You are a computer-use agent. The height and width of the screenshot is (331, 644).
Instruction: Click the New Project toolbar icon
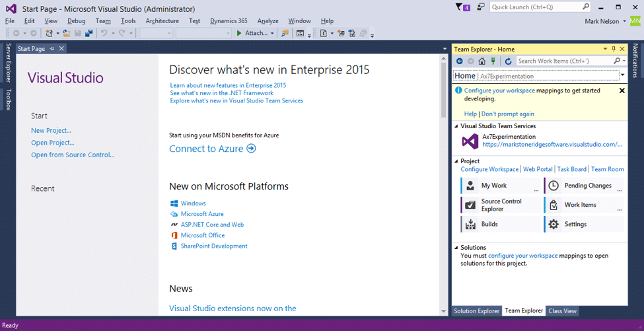pos(50,33)
